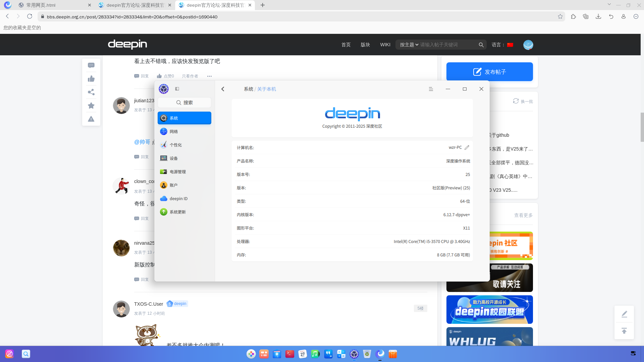The image size is (644, 362).
Task: Click the deepin校园联盟 banner
Action: pyautogui.click(x=489, y=310)
